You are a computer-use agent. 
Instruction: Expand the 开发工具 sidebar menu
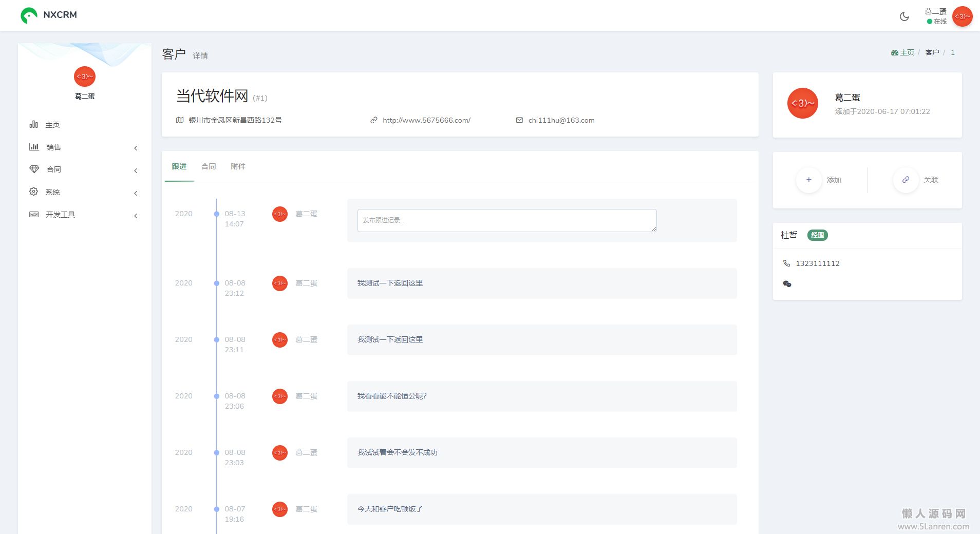coord(60,215)
